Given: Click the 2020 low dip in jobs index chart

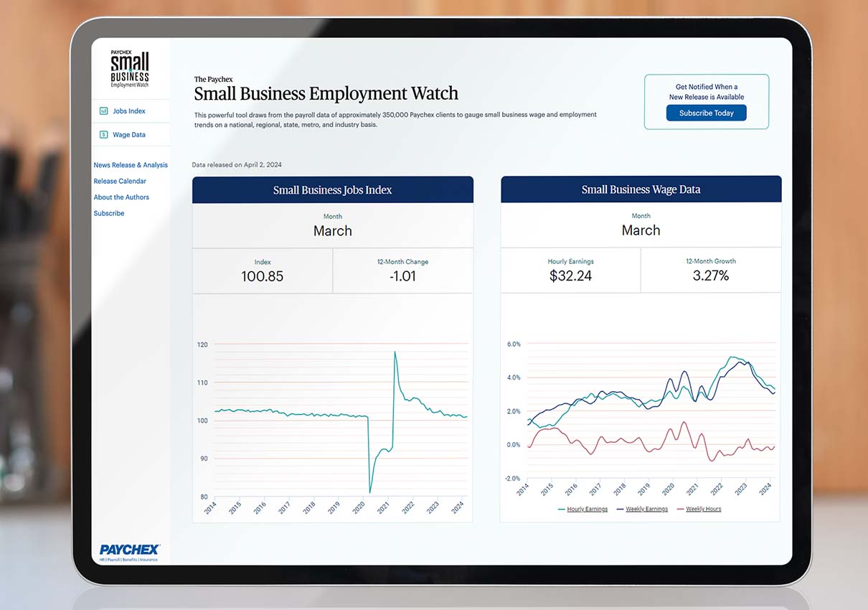Looking at the screenshot, I should 370,492.
